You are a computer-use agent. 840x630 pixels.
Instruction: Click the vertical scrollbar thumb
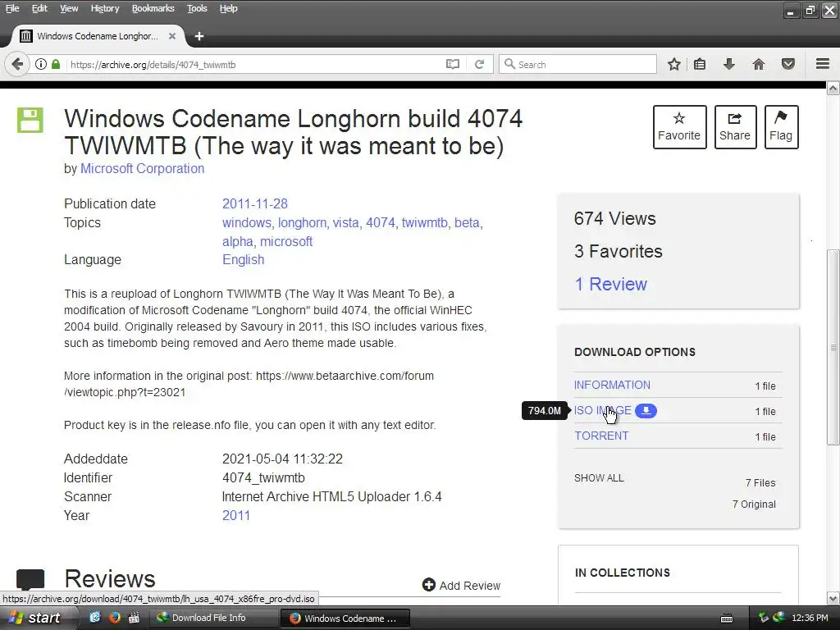click(833, 347)
